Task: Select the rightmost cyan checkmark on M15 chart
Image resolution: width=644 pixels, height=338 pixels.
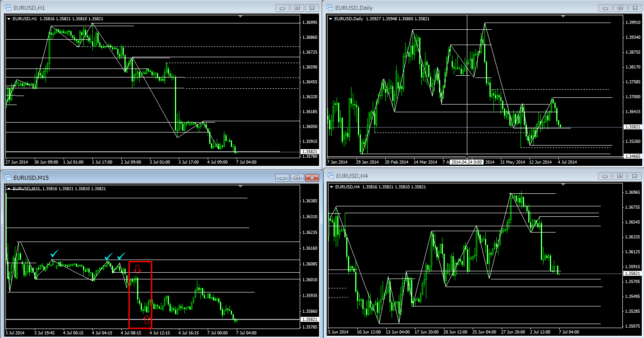Action: (x=121, y=256)
